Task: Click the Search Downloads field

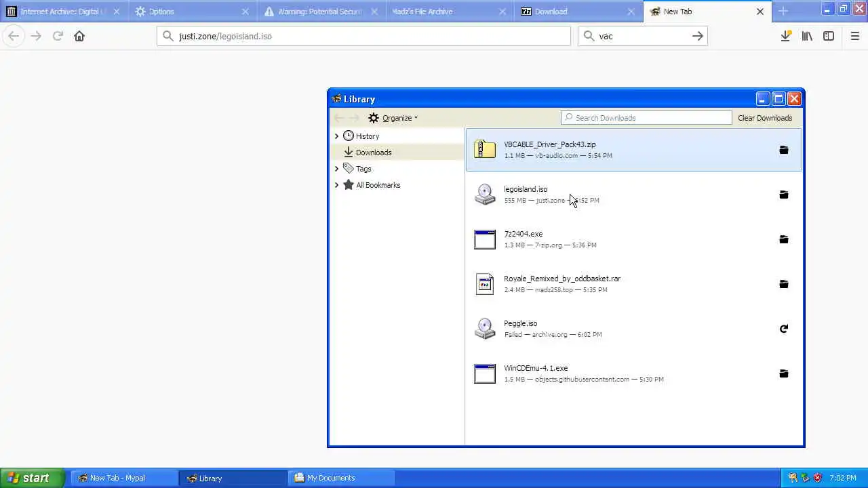Action: [x=646, y=118]
